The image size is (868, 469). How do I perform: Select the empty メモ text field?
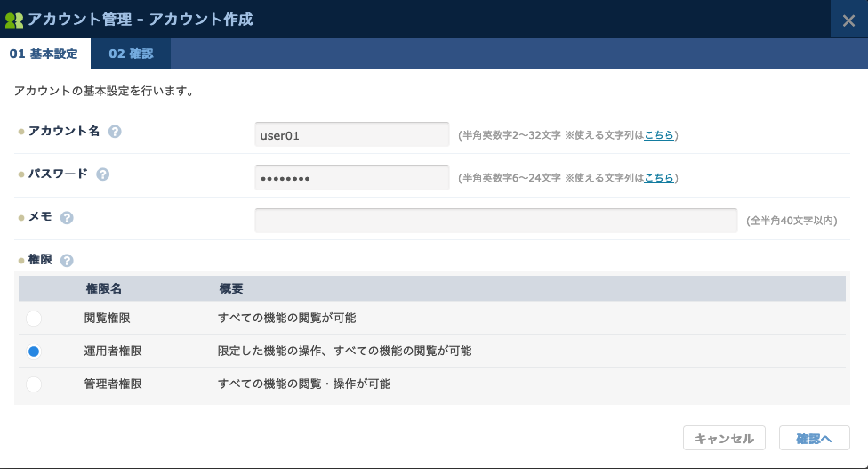pos(495,221)
